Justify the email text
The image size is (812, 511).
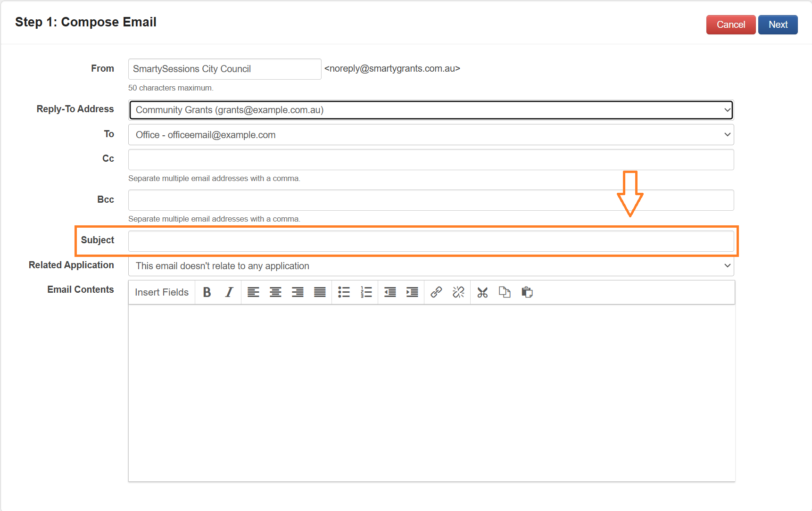pyautogui.click(x=320, y=292)
